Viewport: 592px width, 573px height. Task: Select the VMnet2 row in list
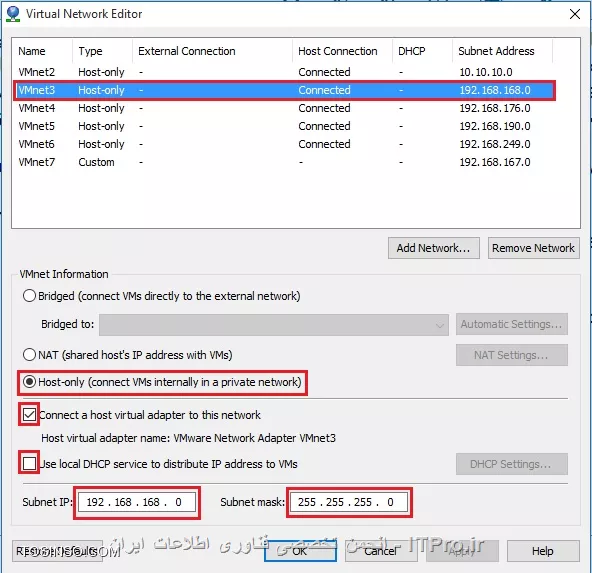click(x=284, y=72)
